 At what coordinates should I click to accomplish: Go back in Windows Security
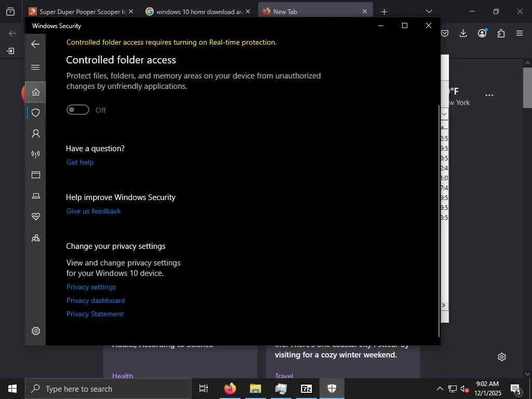pyautogui.click(x=35, y=44)
